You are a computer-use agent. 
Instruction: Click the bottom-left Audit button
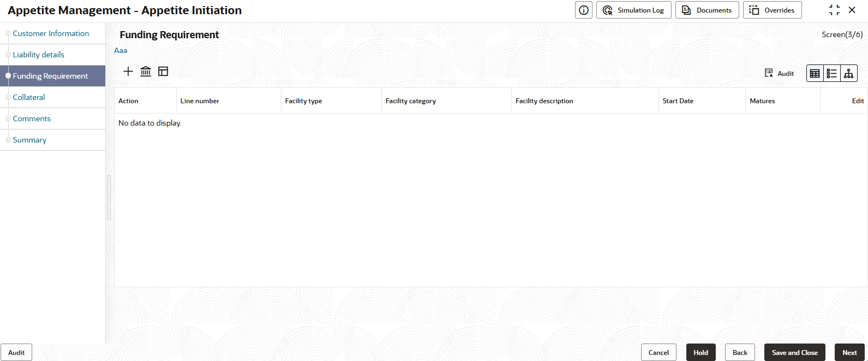tap(16, 352)
